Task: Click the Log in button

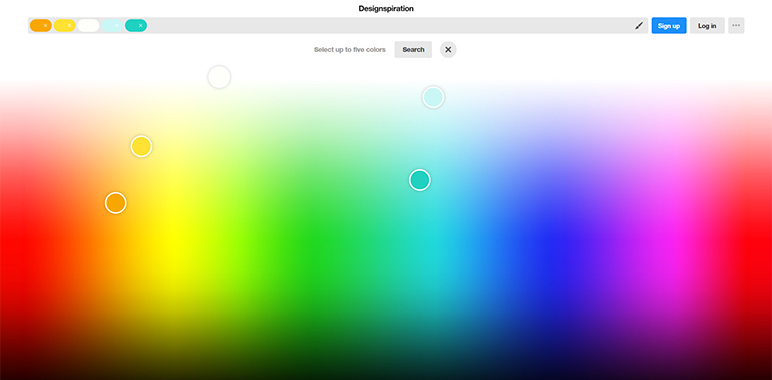Action: pyautogui.click(x=707, y=26)
